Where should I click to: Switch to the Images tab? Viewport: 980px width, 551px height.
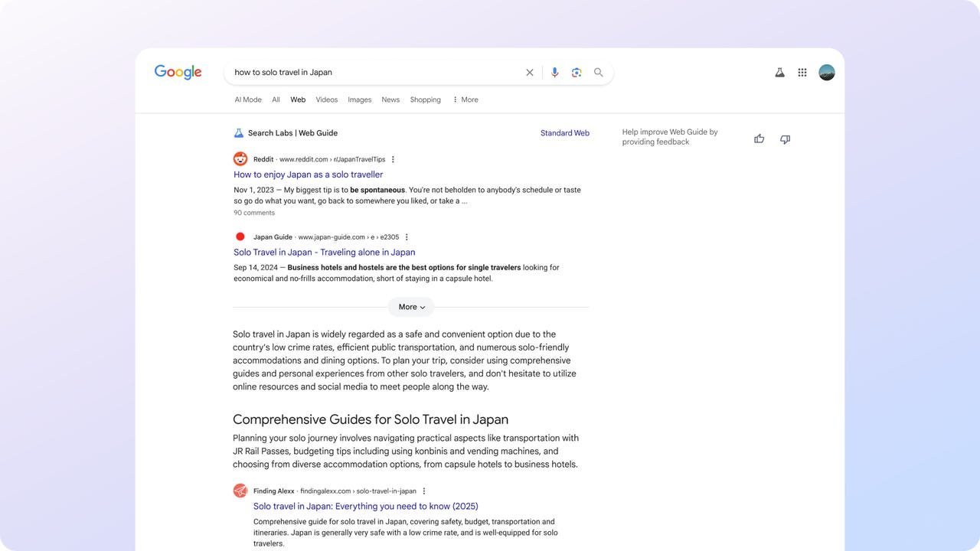[359, 99]
